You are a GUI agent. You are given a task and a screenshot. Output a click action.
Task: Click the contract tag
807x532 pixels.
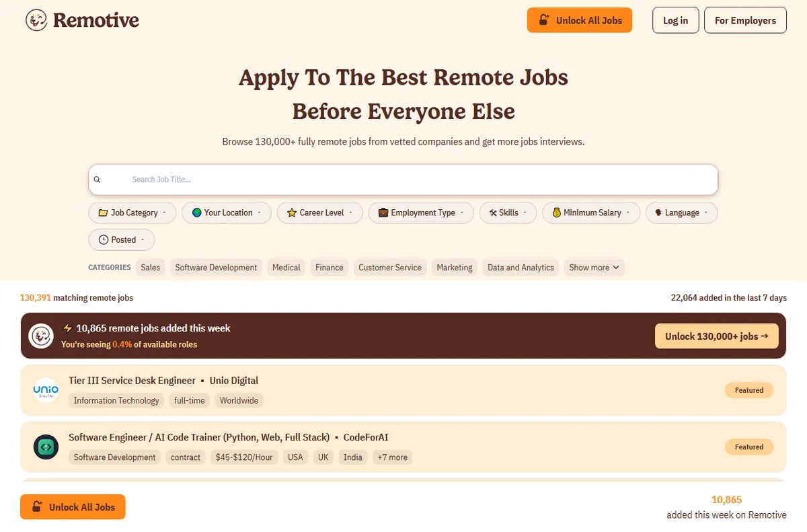(186, 457)
